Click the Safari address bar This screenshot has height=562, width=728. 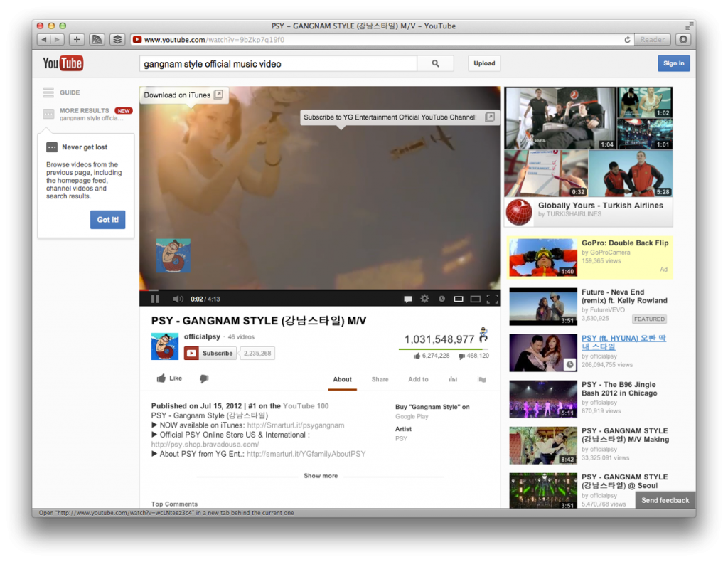point(382,39)
